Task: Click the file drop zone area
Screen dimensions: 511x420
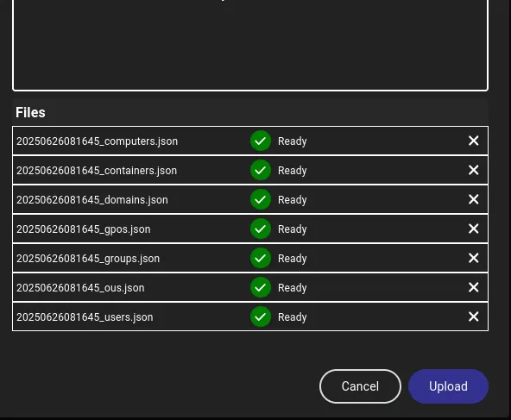Action: 250,45
